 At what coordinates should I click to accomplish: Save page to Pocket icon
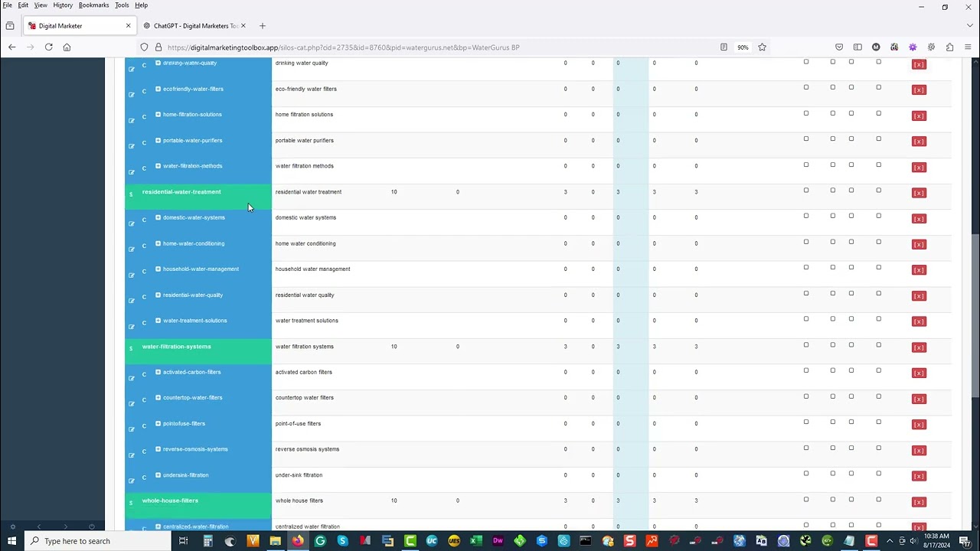[x=839, y=47]
